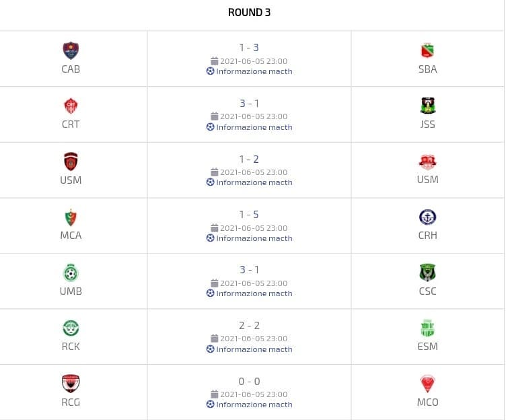Open the CRT club logo

(x=71, y=106)
